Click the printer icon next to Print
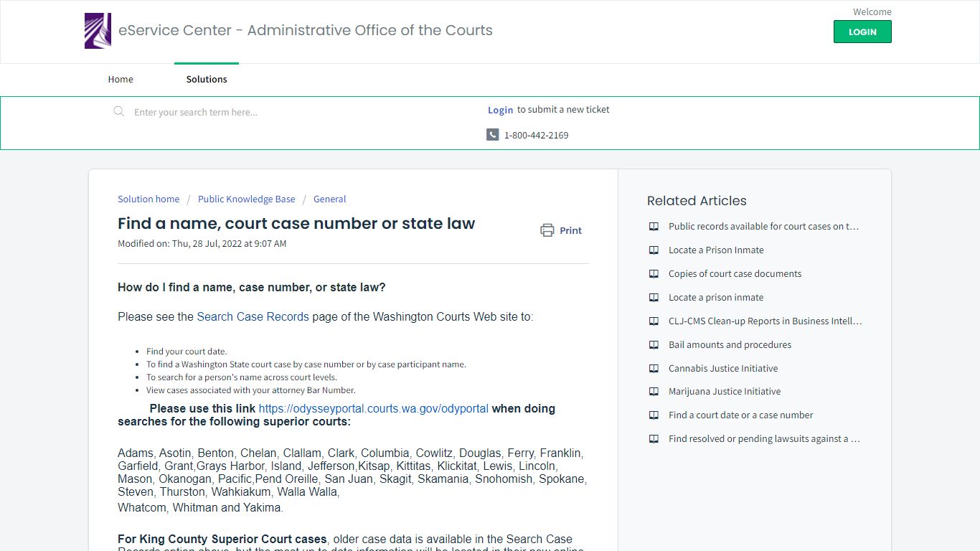Viewport: 980px width, 551px height. click(547, 230)
